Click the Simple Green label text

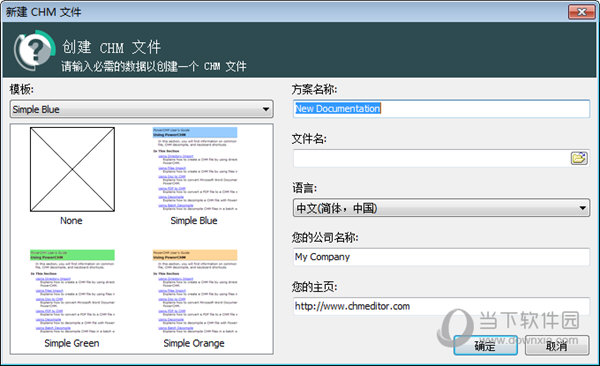tap(72, 343)
